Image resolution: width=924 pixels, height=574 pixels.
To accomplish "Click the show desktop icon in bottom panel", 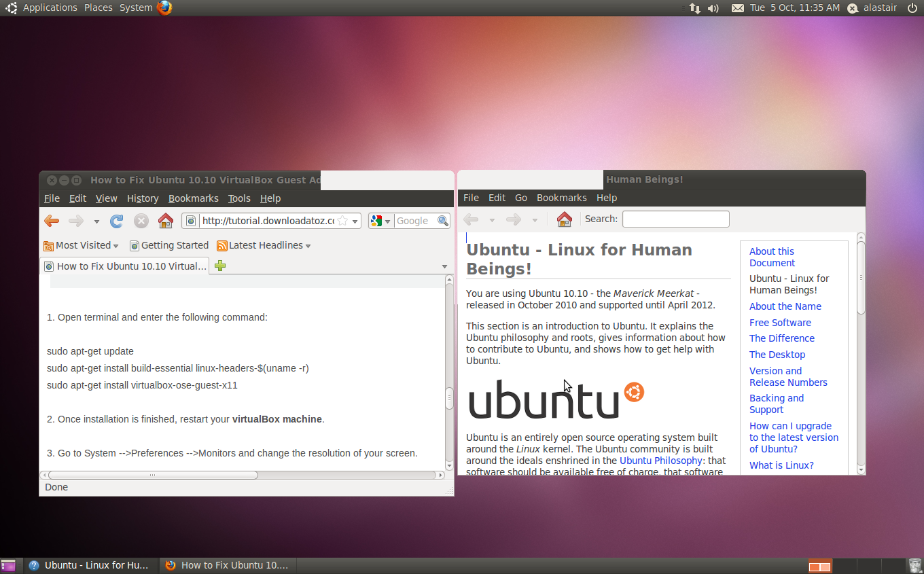I will click(8, 565).
